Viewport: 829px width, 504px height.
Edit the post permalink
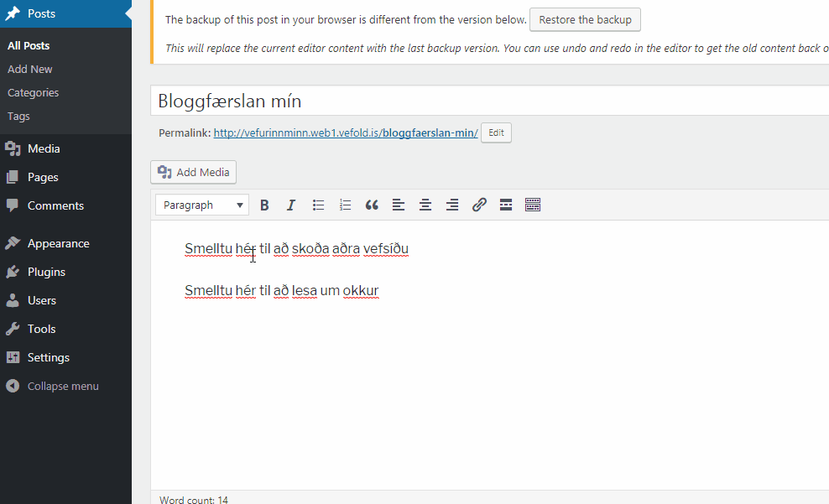(x=495, y=132)
